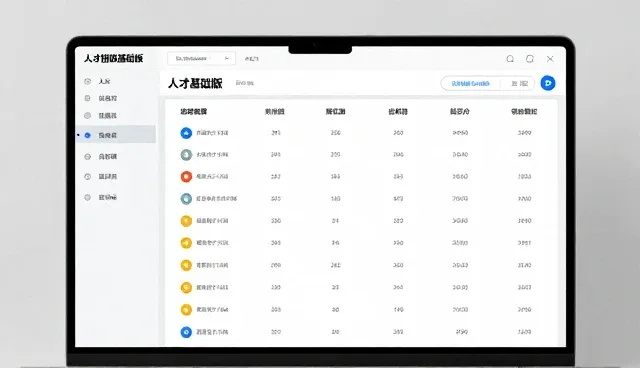Click the gray-green round icon in the second row
The width and height of the screenshot is (640, 368).
[x=186, y=155]
